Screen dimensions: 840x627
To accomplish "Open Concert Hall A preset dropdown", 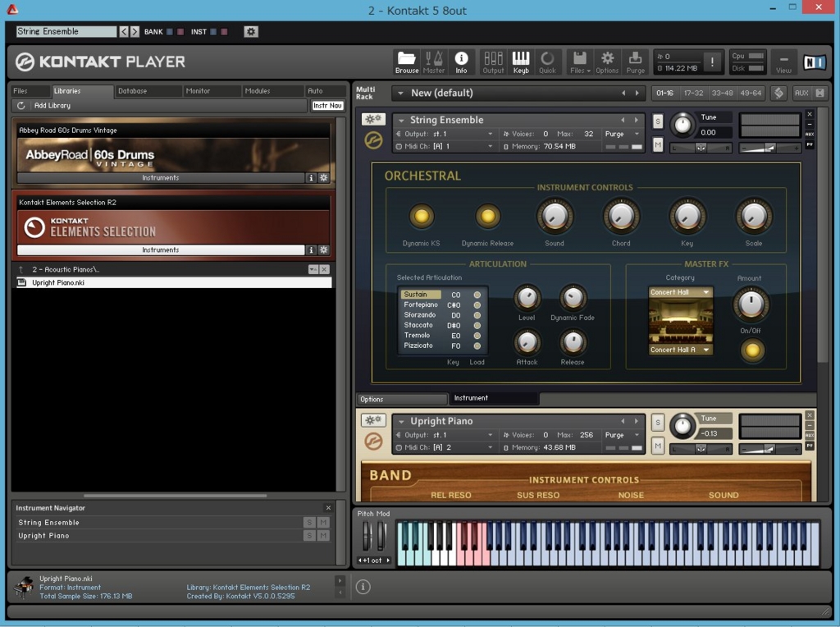I will 680,350.
